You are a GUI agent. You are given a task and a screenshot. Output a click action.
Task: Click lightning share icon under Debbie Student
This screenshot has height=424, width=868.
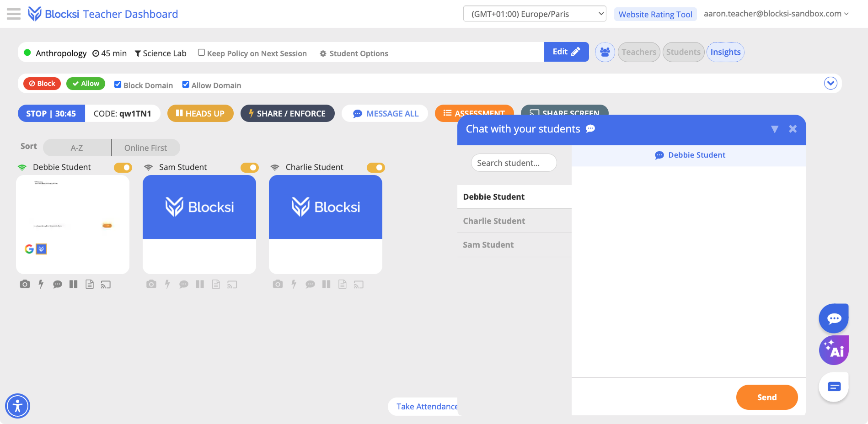(41, 284)
